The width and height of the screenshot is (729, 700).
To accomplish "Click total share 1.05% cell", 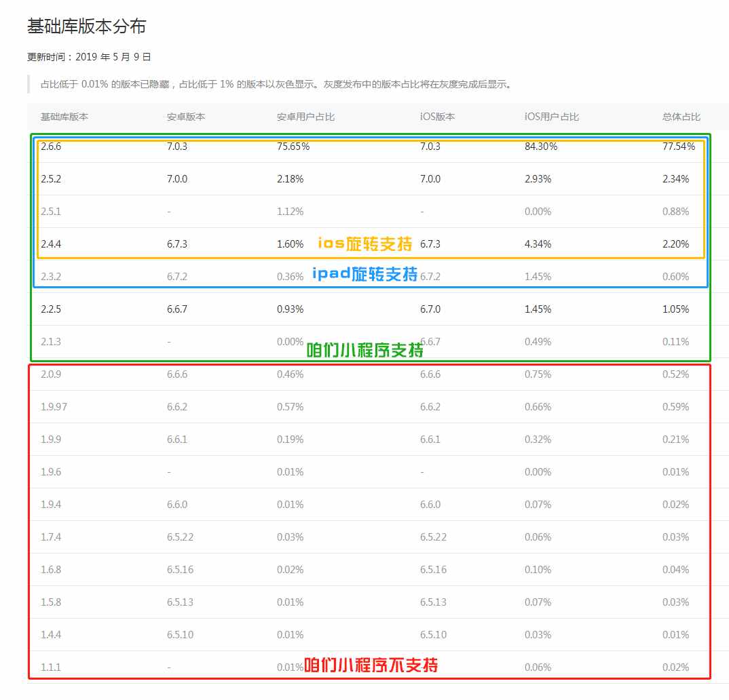I will click(x=675, y=309).
